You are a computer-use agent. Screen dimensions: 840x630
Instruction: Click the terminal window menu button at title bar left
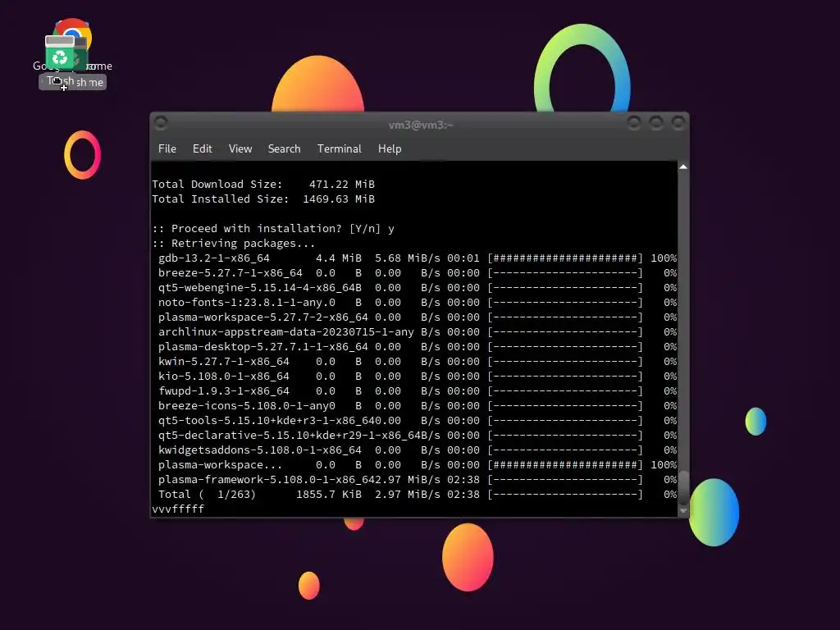[x=161, y=123]
